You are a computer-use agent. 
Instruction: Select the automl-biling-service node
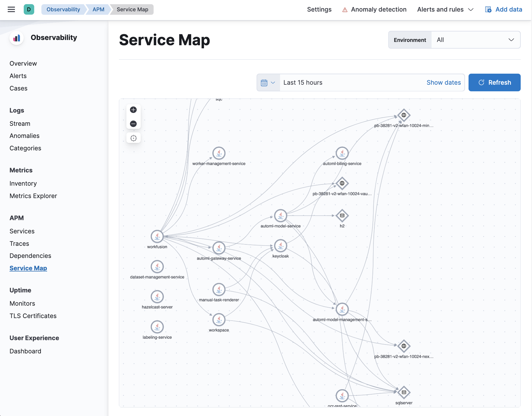point(342,153)
